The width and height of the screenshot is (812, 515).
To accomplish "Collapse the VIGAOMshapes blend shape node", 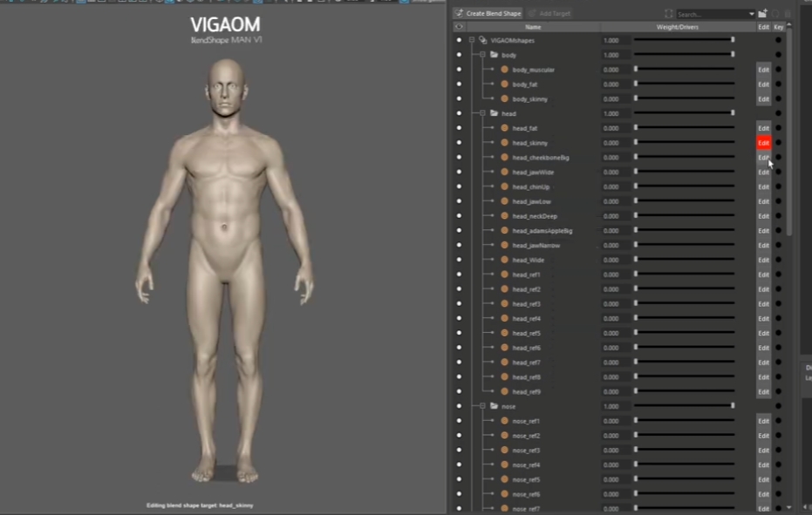I will pos(472,40).
